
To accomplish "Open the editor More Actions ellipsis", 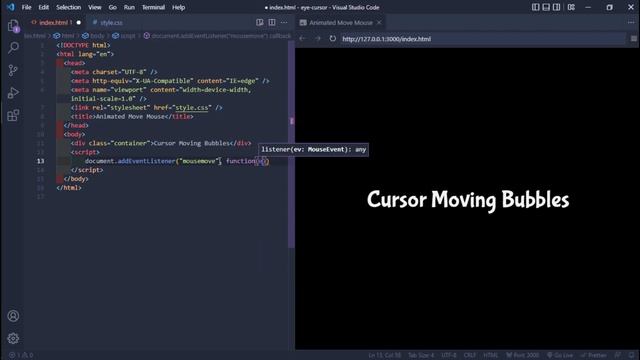I will 284,22.
